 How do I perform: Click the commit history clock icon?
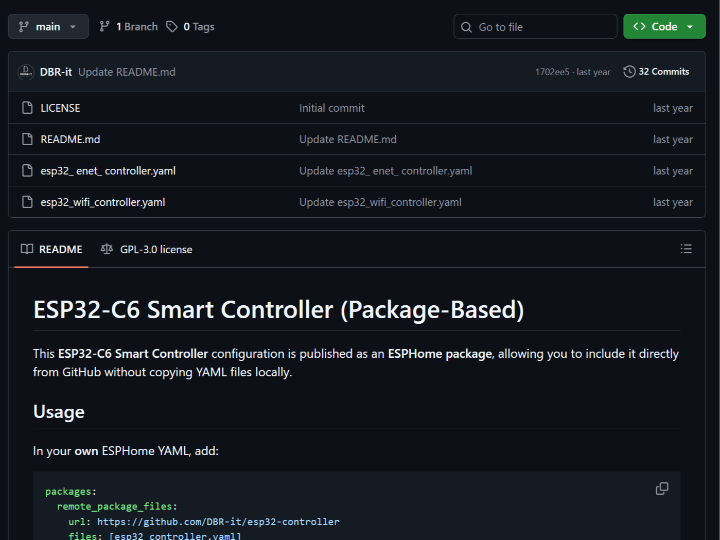pos(629,72)
